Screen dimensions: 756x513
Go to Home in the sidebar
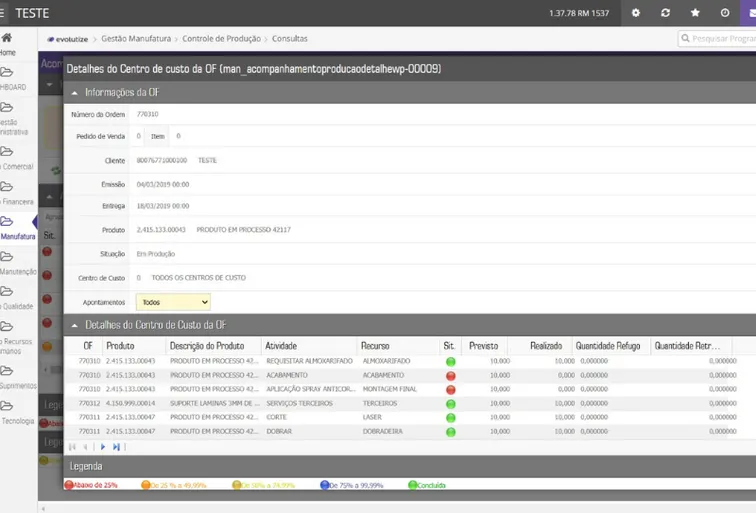click(7, 44)
